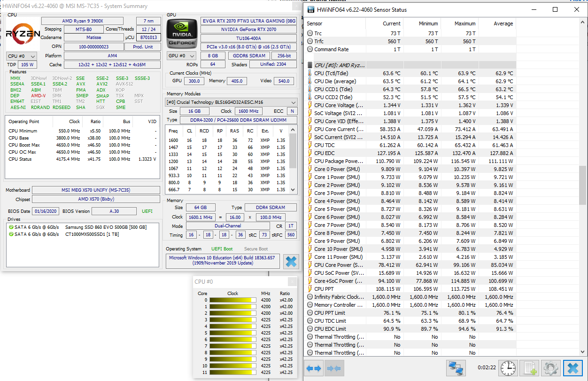The height and width of the screenshot is (381, 588).
Task: Click the Microsoft Windows 10 Education OS text
Action: (222, 261)
